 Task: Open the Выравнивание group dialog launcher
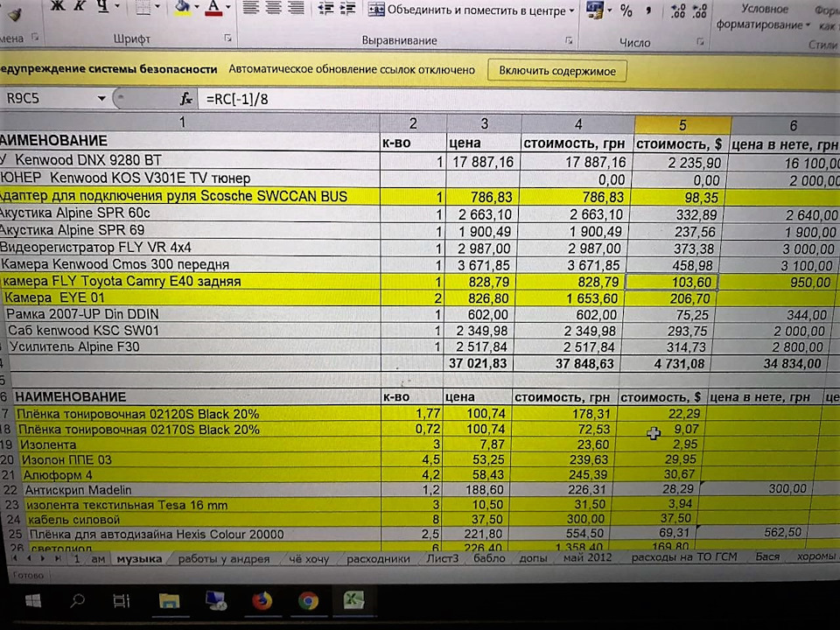(x=569, y=41)
